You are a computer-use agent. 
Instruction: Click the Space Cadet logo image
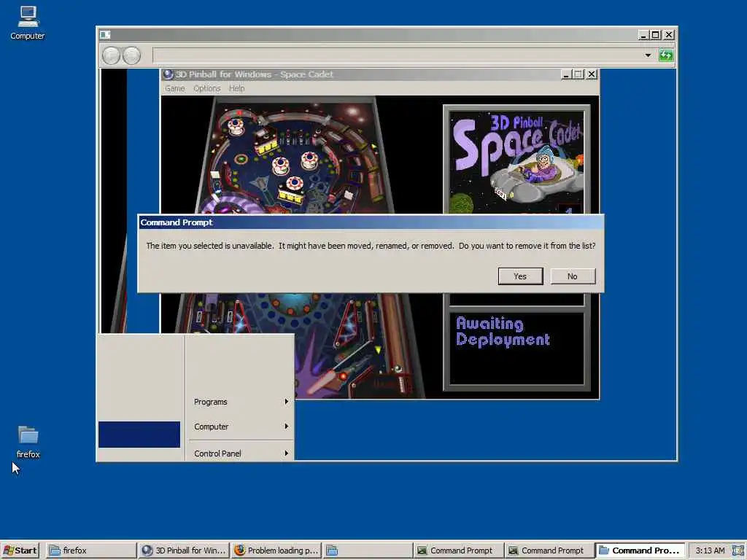[x=517, y=162]
